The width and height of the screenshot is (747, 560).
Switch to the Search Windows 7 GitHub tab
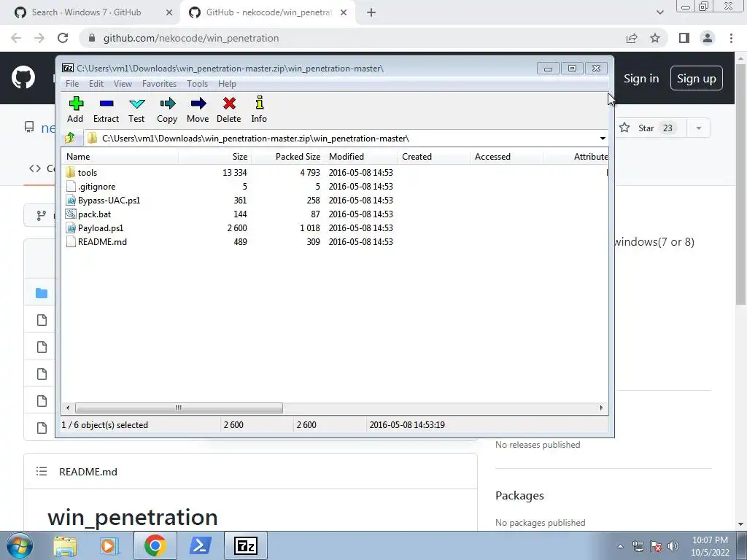(x=87, y=12)
